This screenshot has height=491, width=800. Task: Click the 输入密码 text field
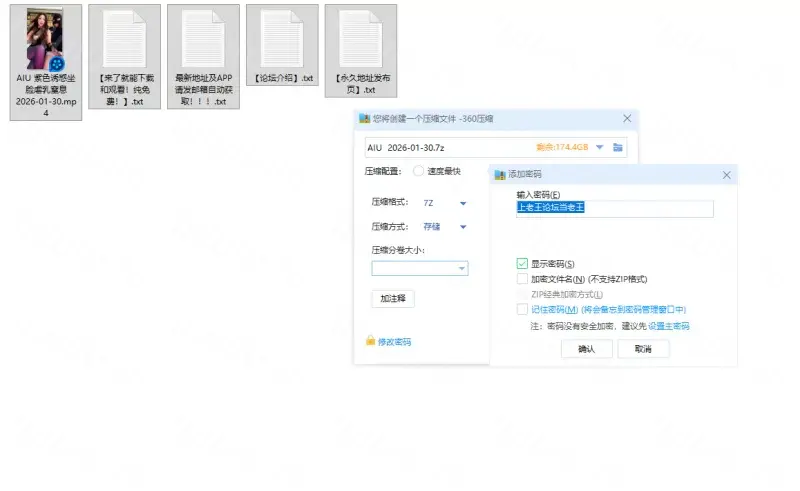coord(614,208)
